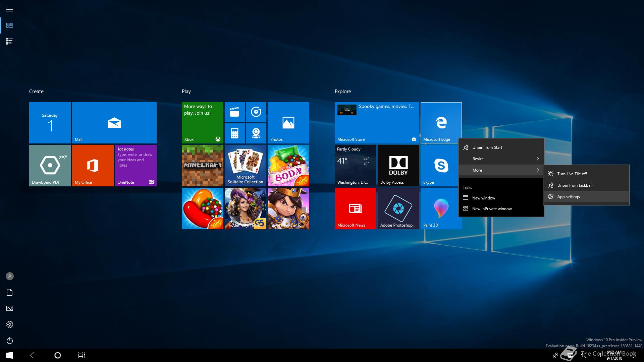Expand the Resize submenu
Screen dimensions: 644x362
(x=501, y=159)
